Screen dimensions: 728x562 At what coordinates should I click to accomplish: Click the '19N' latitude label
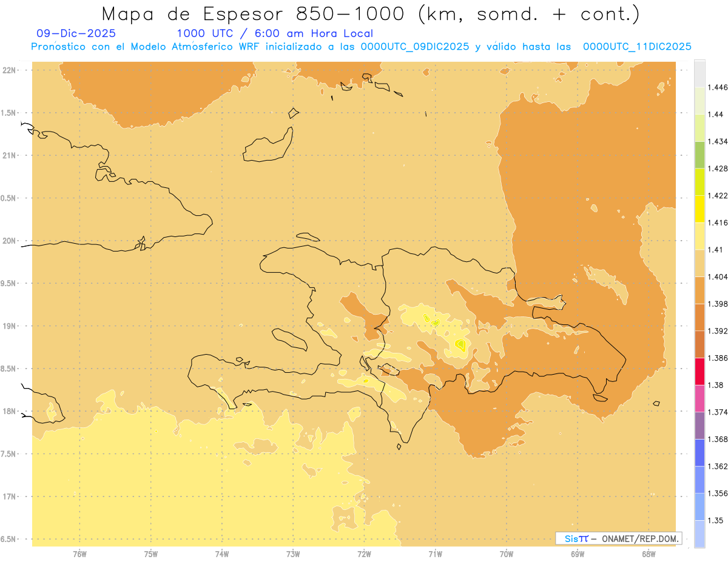tap(10, 326)
